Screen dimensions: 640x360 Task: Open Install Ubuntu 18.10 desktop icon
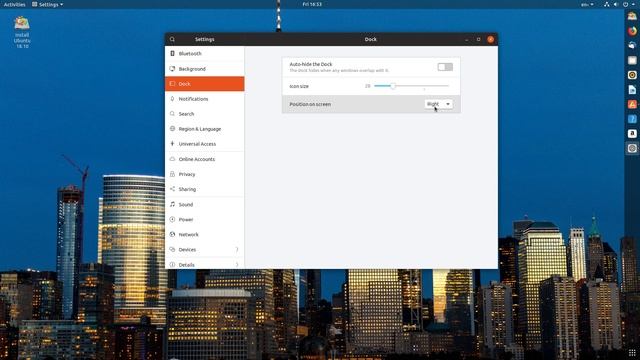click(x=22, y=32)
